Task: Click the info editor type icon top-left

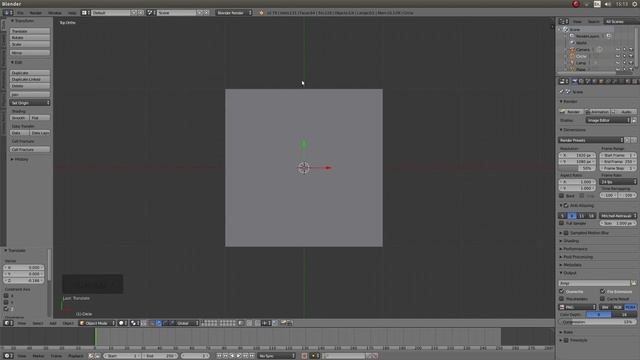Action: pyautogui.click(x=8, y=13)
